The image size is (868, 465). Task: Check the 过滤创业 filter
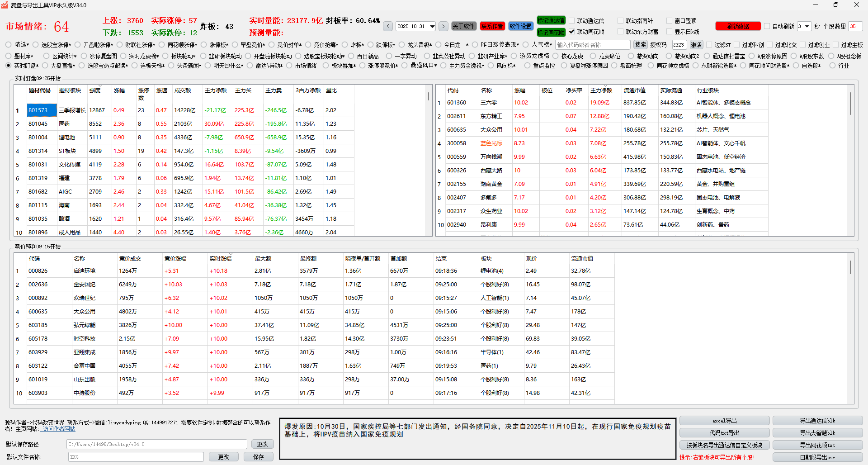tap(803, 45)
